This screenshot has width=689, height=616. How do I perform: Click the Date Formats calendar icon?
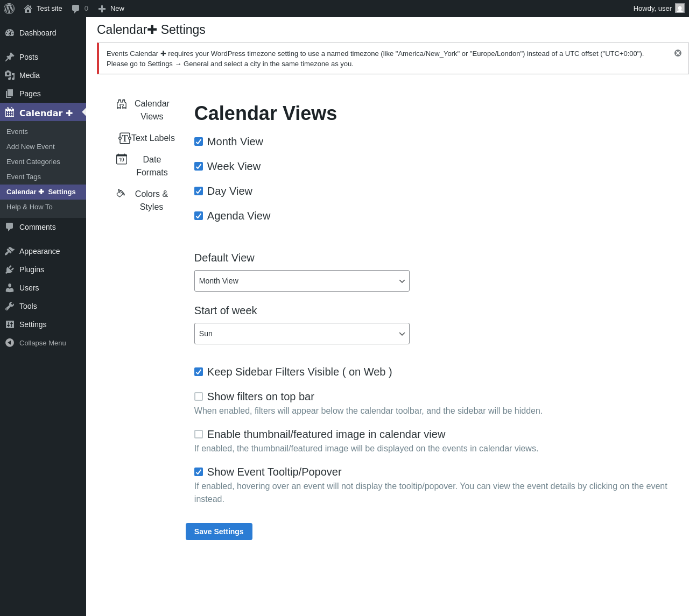click(x=122, y=159)
